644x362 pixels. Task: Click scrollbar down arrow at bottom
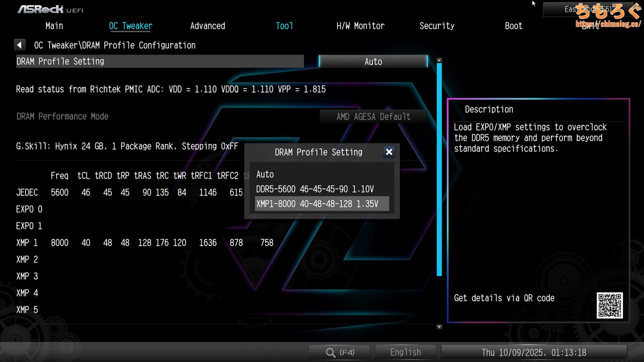point(439,326)
